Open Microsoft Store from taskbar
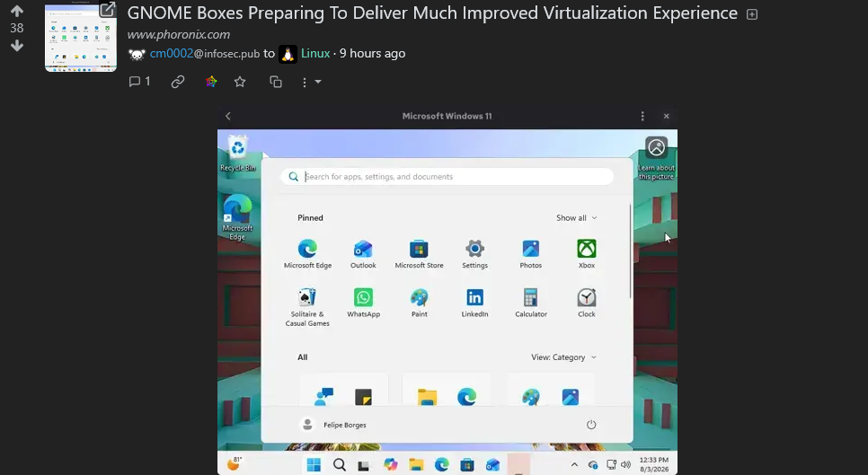The image size is (868, 475). [x=467, y=464]
